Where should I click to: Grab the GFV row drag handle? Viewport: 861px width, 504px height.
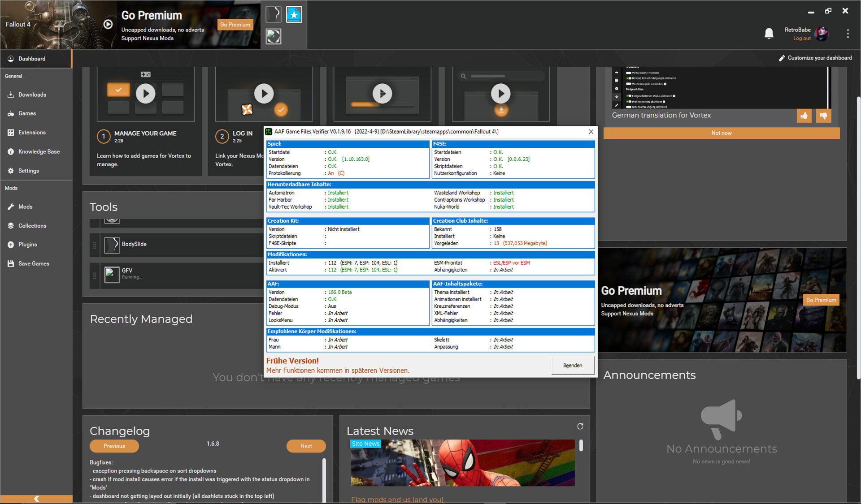[x=94, y=276]
